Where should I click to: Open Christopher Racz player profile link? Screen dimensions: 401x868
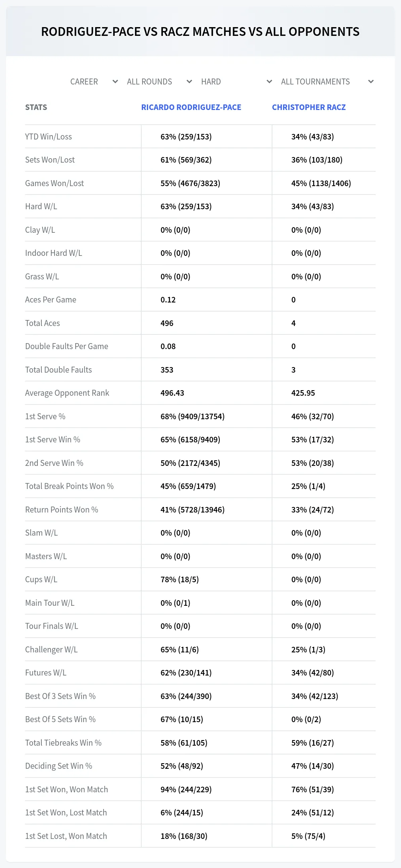[309, 107]
